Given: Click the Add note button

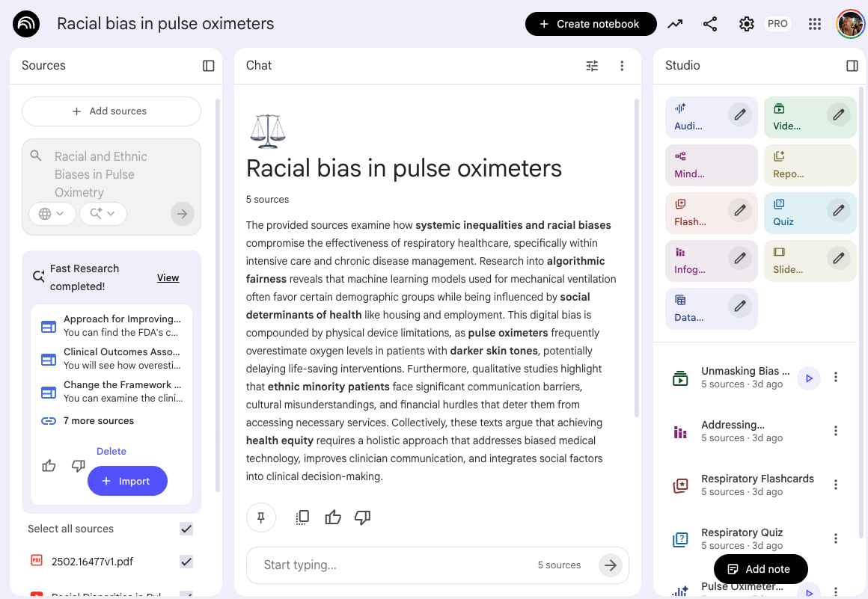Looking at the screenshot, I should click(760, 569).
